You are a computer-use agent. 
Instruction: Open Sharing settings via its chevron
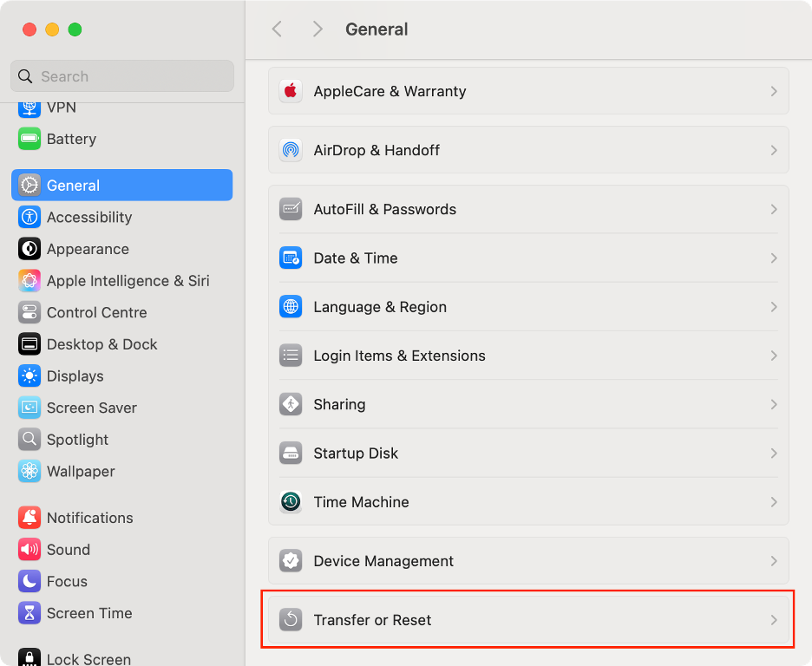774,404
